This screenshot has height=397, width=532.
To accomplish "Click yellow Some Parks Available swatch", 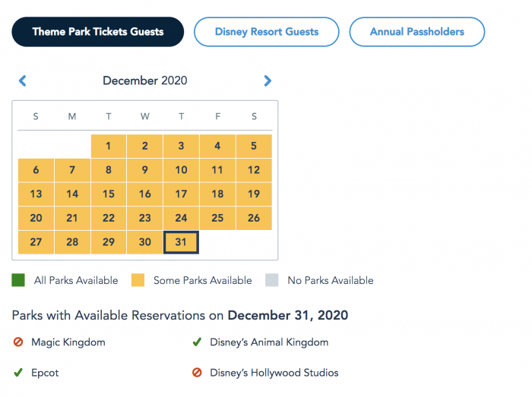I will click(x=138, y=280).
